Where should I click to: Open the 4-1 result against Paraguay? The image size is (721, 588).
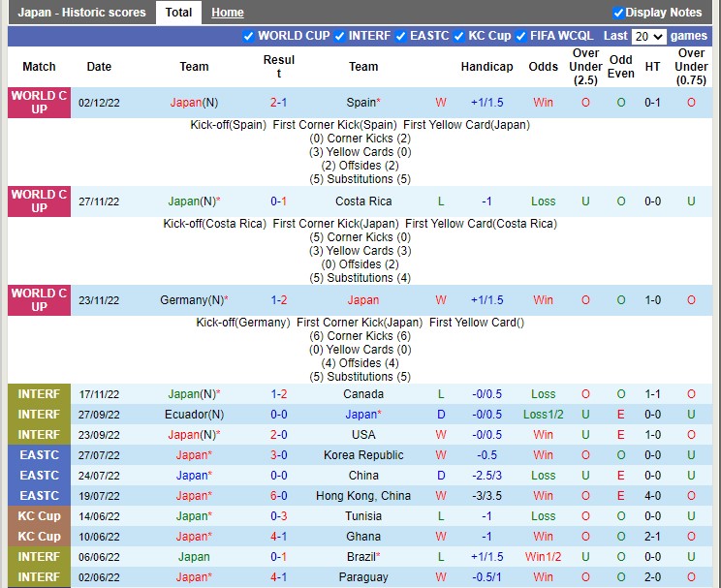[279, 577]
